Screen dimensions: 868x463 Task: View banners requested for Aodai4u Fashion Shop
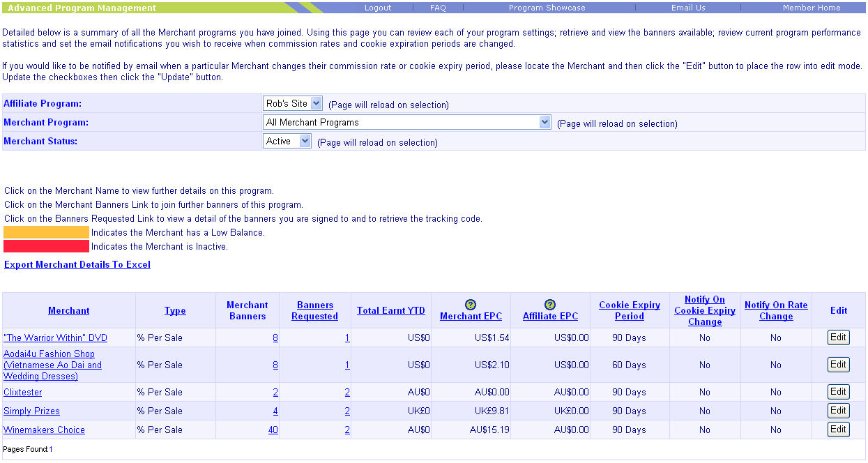(x=347, y=365)
